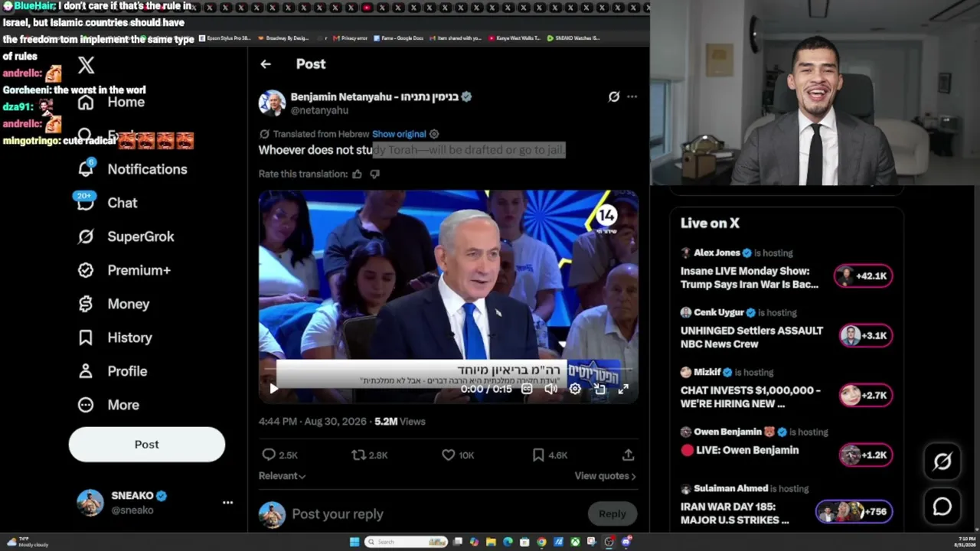
Task: Mute the video volume
Action: (x=550, y=389)
